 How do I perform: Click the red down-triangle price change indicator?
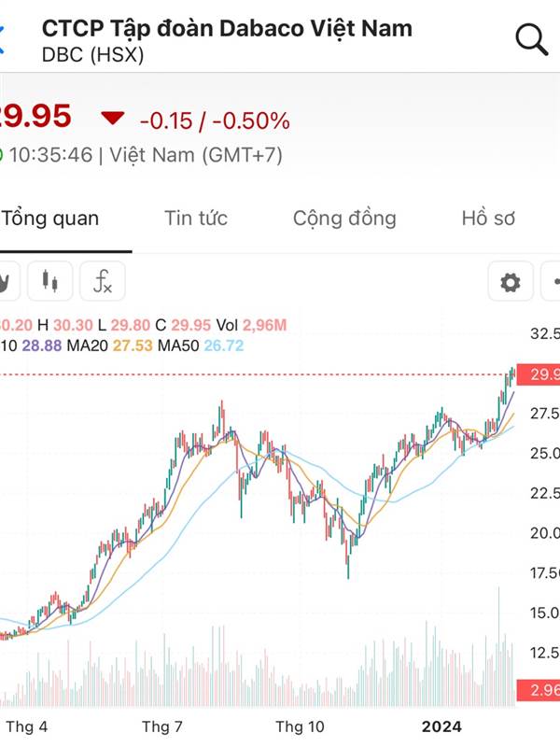point(113,119)
